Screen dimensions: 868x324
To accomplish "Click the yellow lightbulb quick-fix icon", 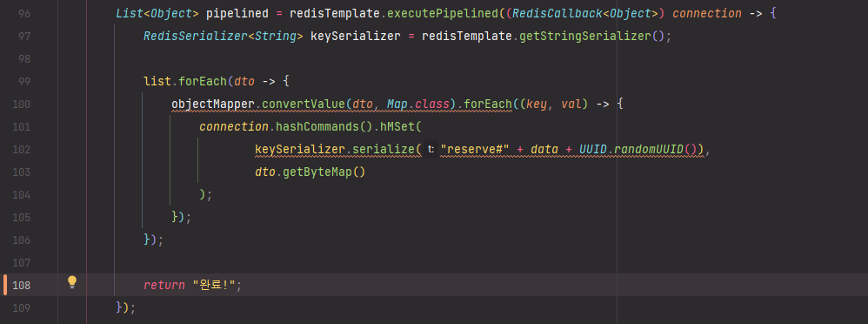I will coord(72,282).
